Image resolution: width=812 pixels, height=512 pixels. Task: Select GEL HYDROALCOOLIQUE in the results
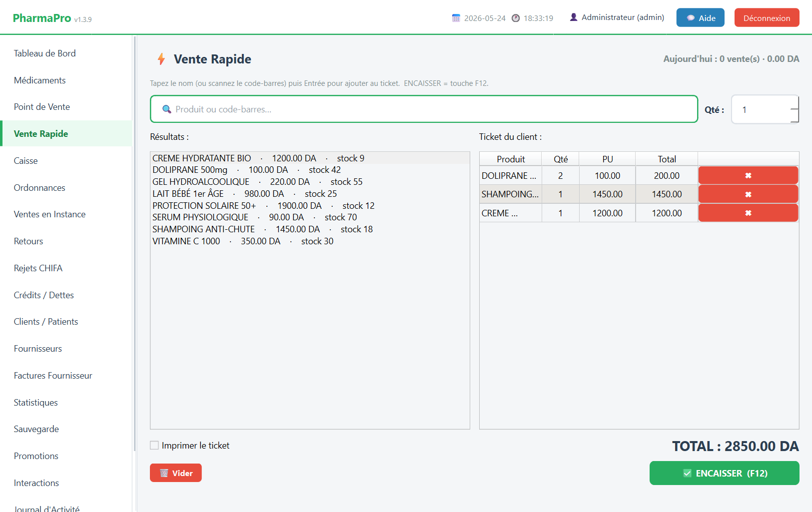click(310, 182)
